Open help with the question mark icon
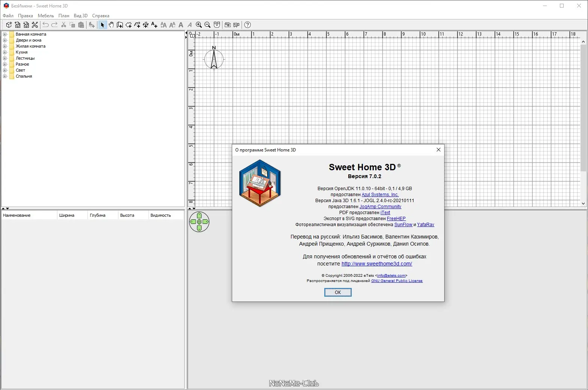588x390 pixels. point(248,25)
